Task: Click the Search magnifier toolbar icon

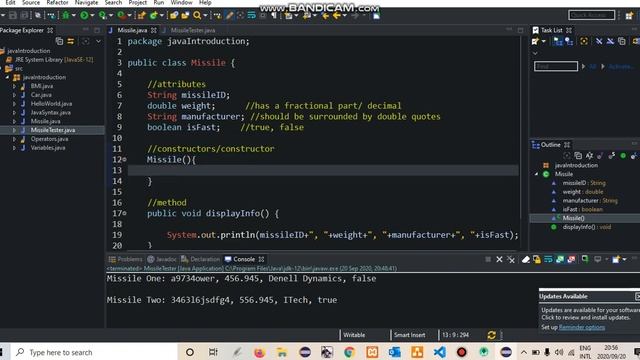Action: coord(197,16)
